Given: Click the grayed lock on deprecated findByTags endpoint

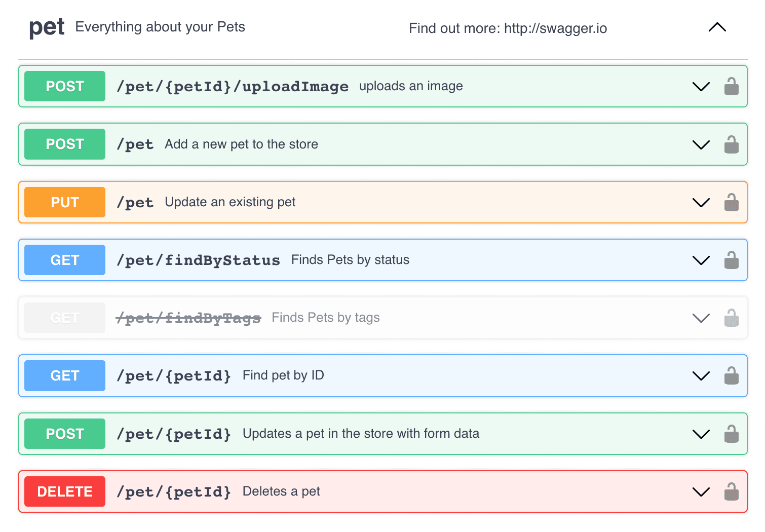Looking at the screenshot, I should tap(731, 318).
